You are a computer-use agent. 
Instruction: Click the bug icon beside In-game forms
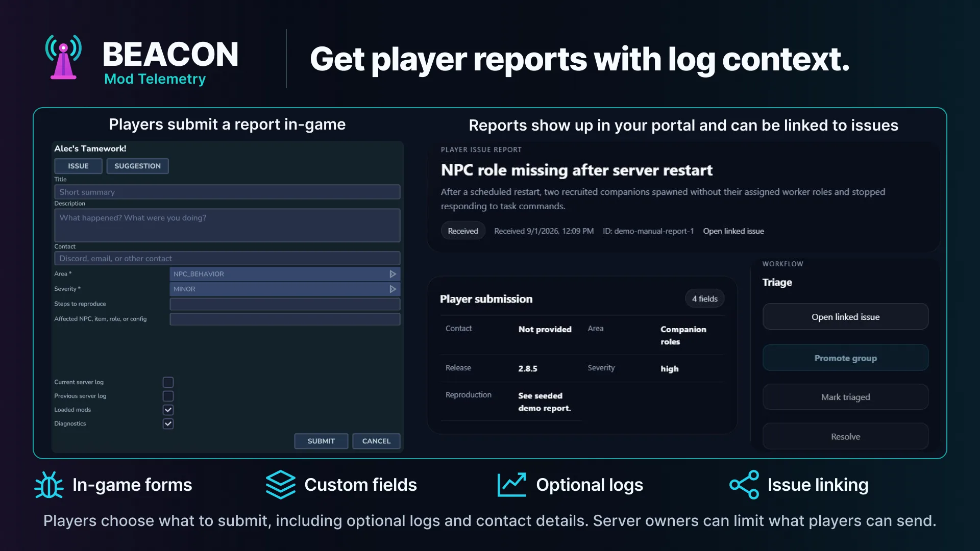tap(49, 485)
